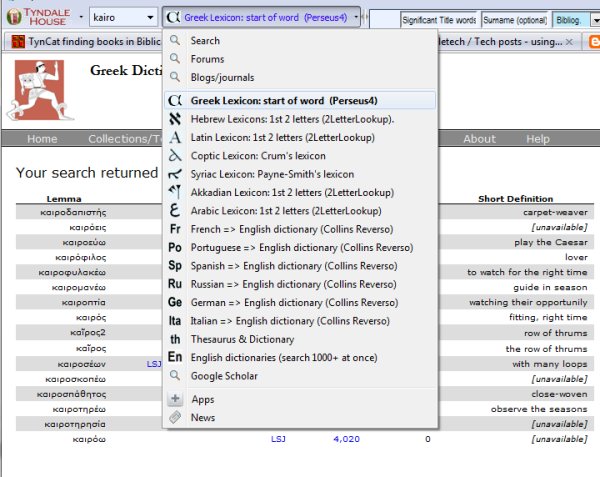The width and height of the screenshot is (600, 477).
Task: Open the Help navigation link
Action: [x=538, y=138]
